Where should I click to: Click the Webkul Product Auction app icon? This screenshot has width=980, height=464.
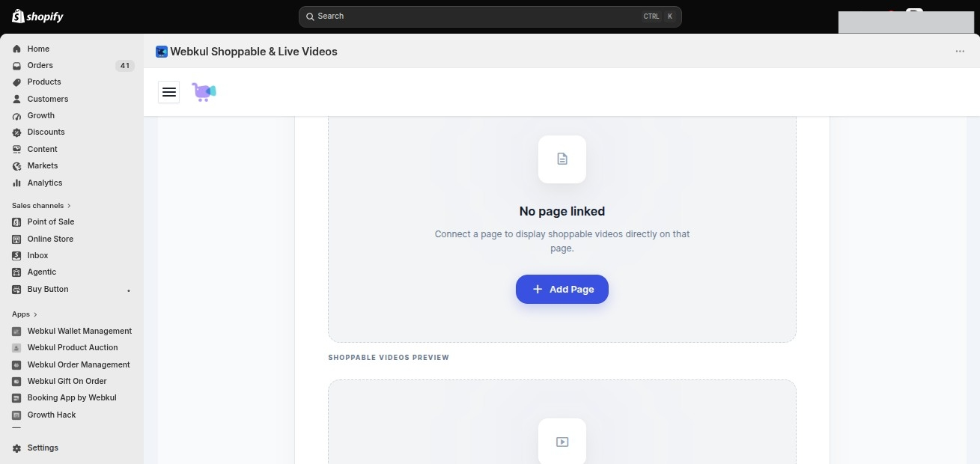point(16,347)
